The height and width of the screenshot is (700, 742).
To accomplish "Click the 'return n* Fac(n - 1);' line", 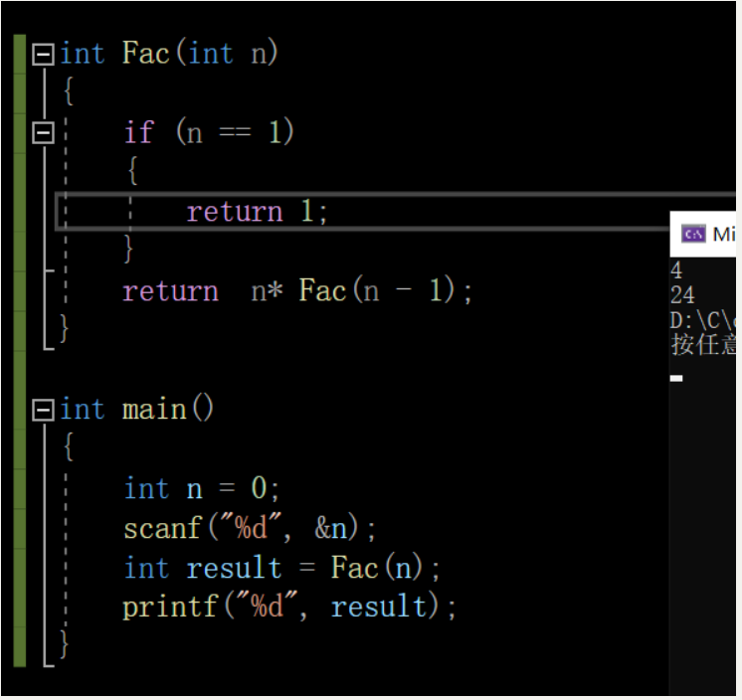I will pos(297,290).
